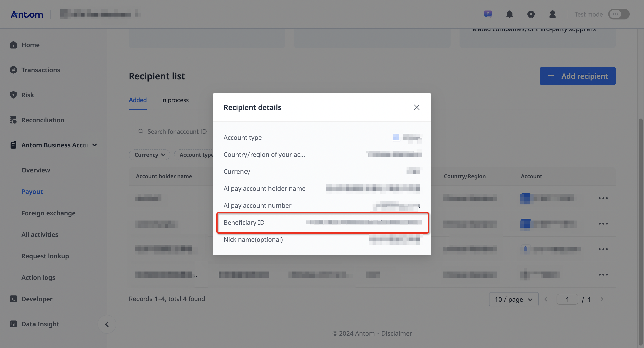Open more options for third recipient row
The image size is (644, 348).
(x=603, y=249)
